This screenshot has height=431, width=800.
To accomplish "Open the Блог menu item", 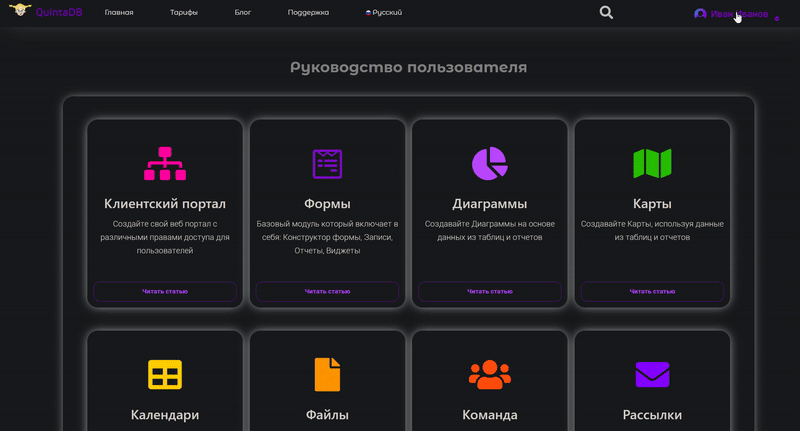I will [242, 12].
